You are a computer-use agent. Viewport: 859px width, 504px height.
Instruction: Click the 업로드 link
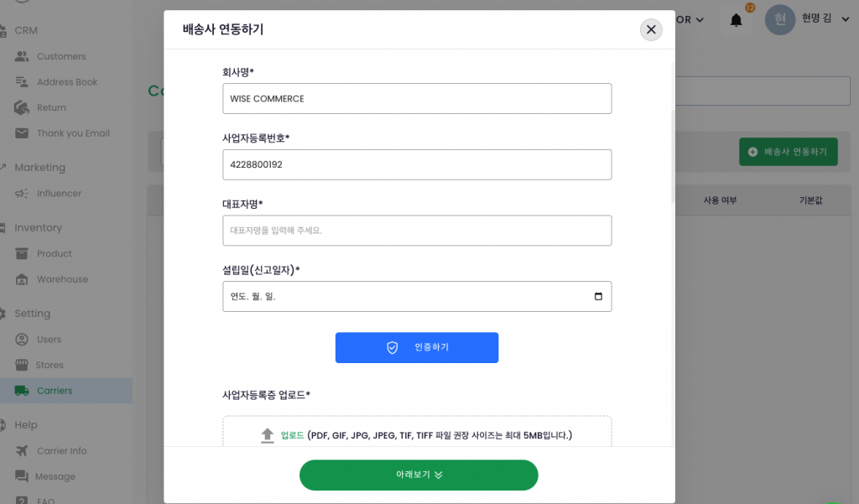point(292,435)
